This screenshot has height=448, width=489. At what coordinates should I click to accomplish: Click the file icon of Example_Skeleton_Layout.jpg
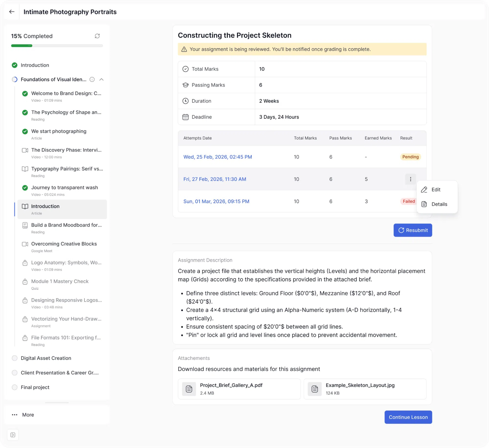(x=315, y=389)
